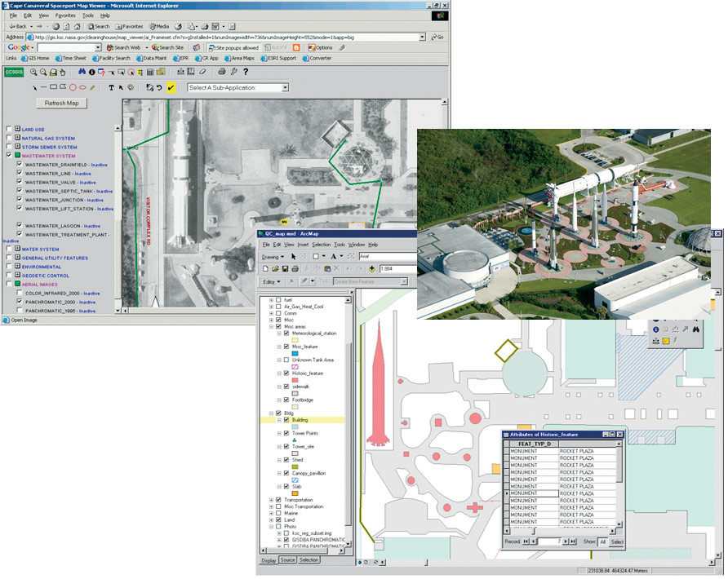Click the blue Misc_feature color swatch
Image resolution: width=728 pixels, height=579 pixels.
[x=295, y=354]
